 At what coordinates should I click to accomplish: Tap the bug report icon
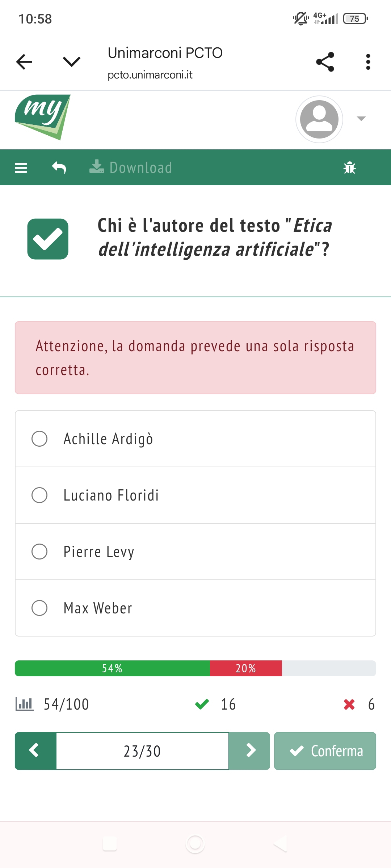(x=349, y=168)
